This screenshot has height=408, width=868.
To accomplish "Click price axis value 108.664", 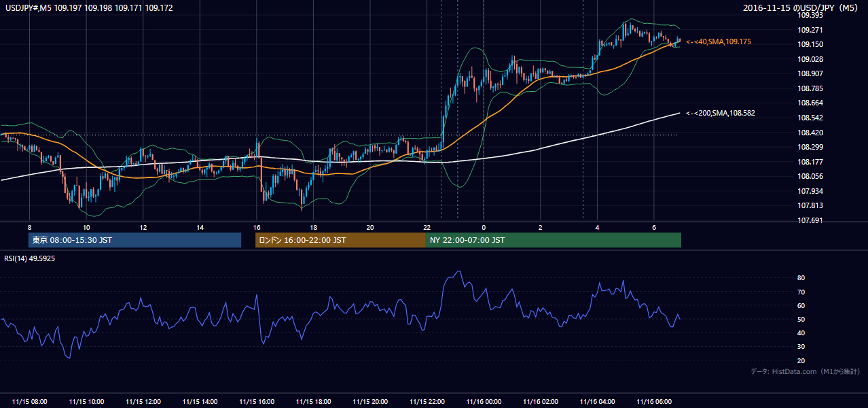I will [x=810, y=103].
